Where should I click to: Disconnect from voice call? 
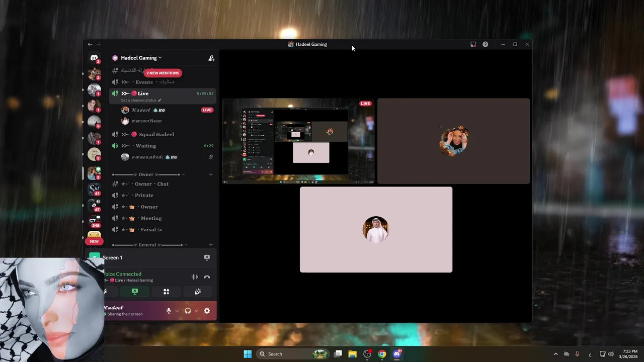point(207,277)
